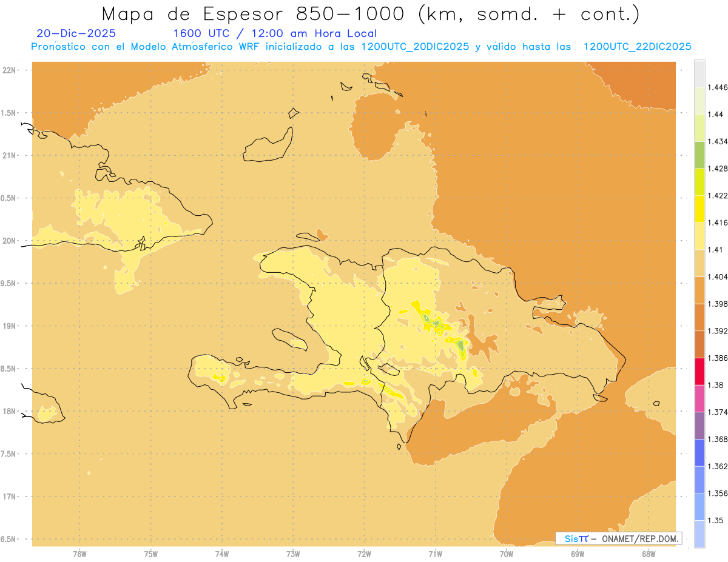Click legend value "1.392"
This screenshot has width=728, height=562.
click(716, 331)
